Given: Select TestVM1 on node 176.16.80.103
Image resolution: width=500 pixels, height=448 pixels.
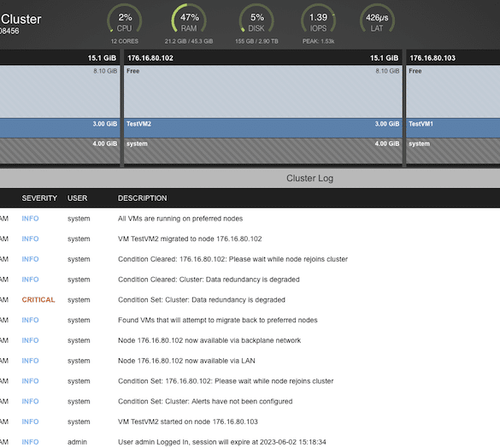Looking at the screenshot, I should pos(453,128).
